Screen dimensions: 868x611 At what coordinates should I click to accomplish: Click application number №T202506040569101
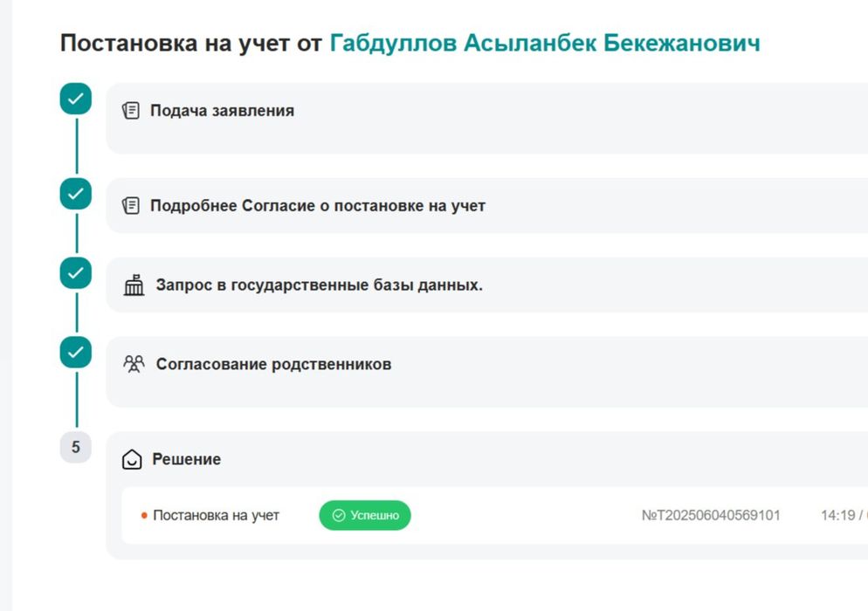pos(711,516)
